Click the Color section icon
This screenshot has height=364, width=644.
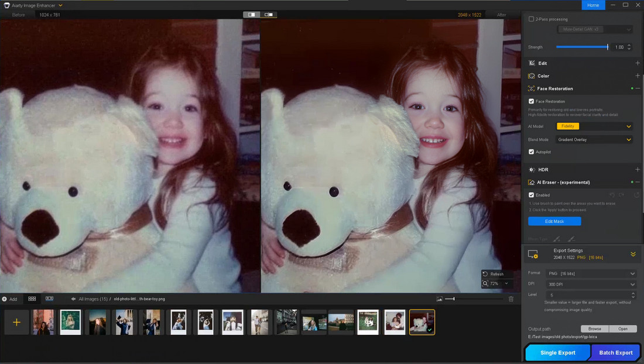(x=532, y=76)
